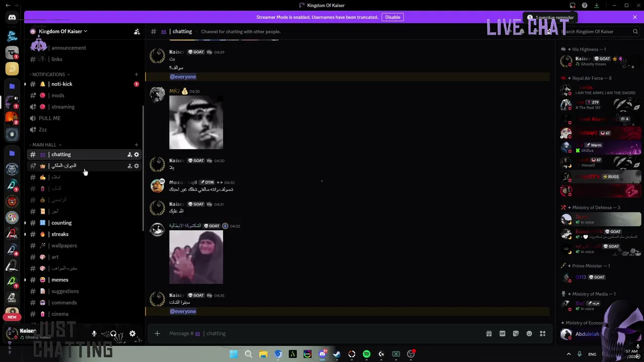Screen dimensions: 644x362
Task: Open the cinema channel
Action: [84, 314]
